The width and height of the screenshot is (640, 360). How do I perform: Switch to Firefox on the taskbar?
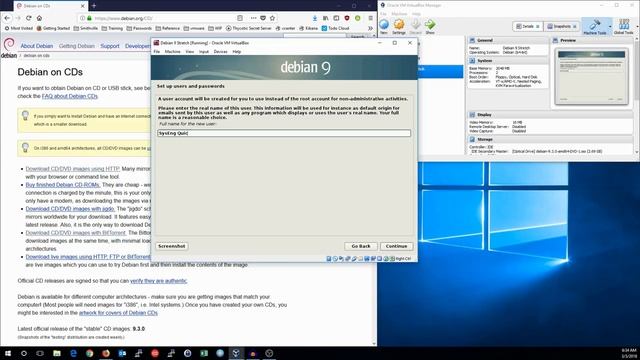point(106,353)
